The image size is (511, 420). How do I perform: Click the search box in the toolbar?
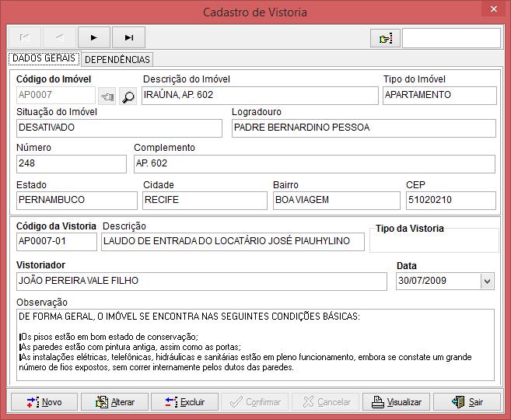(451, 38)
